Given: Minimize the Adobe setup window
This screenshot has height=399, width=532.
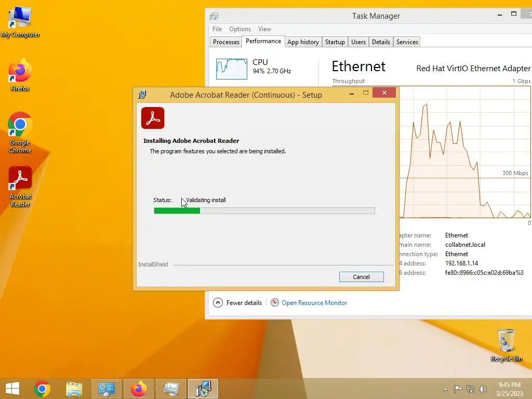Looking at the screenshot, I should (352, 93).
